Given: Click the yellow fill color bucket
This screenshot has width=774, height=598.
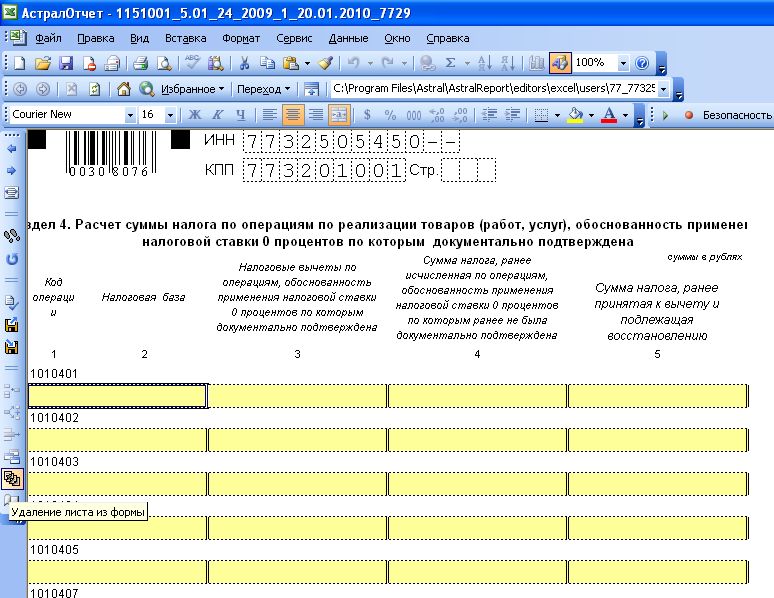Looking at the screenshot, I should tap(574, 115).
